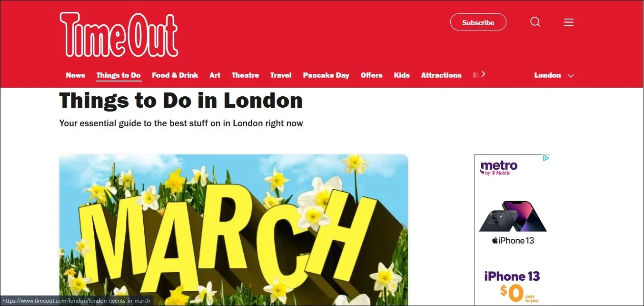Expand the London city chevron

571,75
